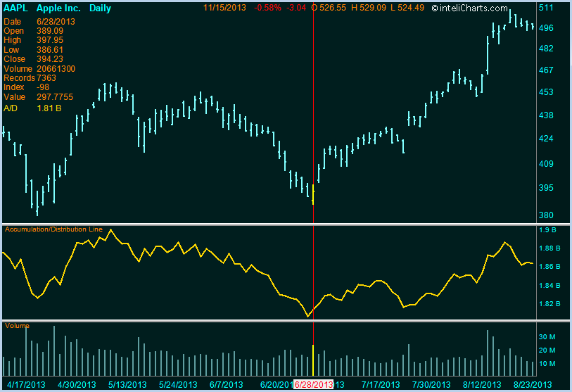Click the L 524.49 low value
This screenshot has width=572, height=392.
[x=407, y=8]
